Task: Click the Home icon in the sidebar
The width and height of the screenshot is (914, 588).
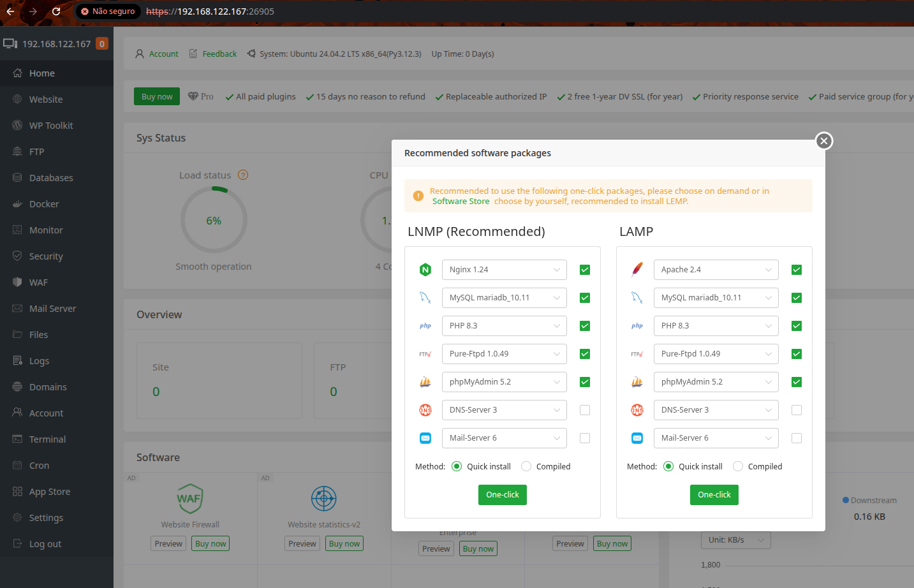Action: (x=17, y=73)
